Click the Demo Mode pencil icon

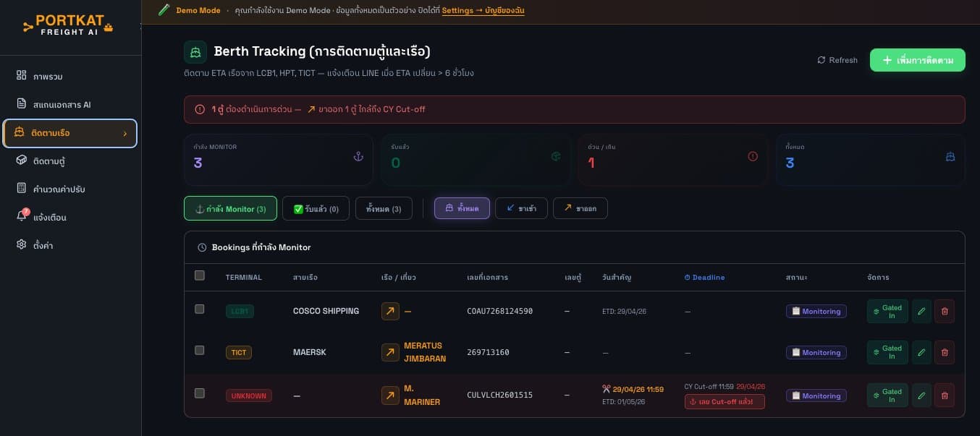click(x=164, y=10)
